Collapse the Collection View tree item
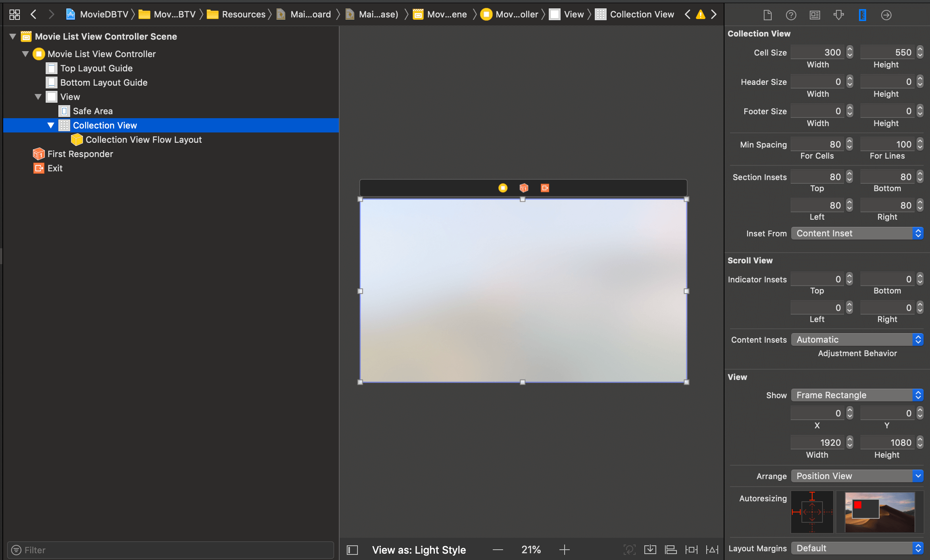Viewport: 930px width, 560px height. click(51, 125)
